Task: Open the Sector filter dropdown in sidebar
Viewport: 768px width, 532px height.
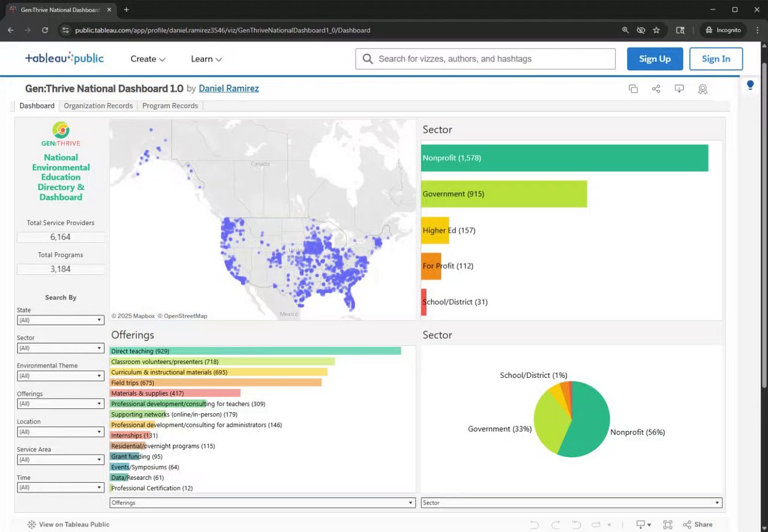Action: point(61,348)
